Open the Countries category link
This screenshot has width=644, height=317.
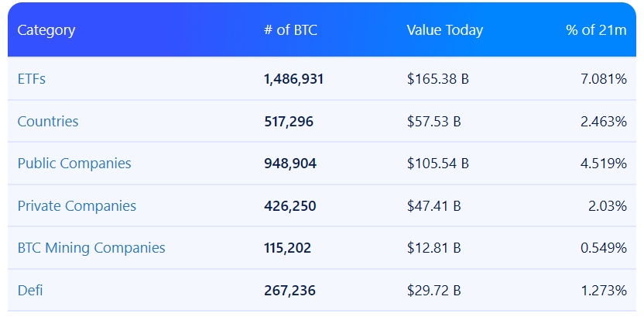coord(48,122)
